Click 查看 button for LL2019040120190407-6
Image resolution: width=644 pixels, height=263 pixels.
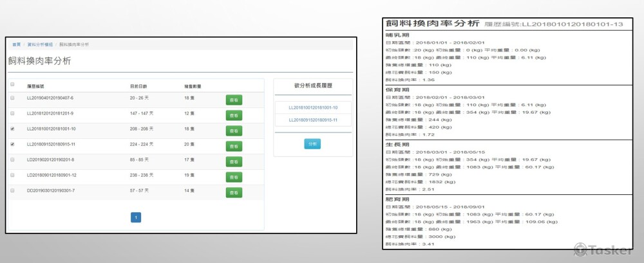tap(233, 100)
